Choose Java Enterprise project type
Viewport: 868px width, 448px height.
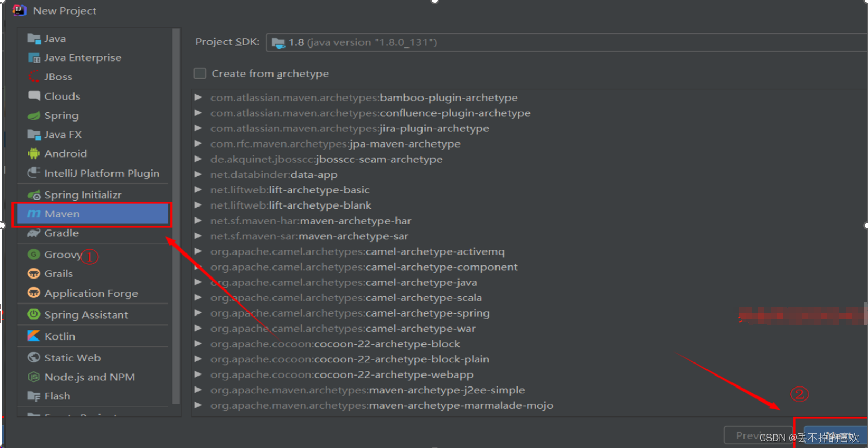click(94, 58)
